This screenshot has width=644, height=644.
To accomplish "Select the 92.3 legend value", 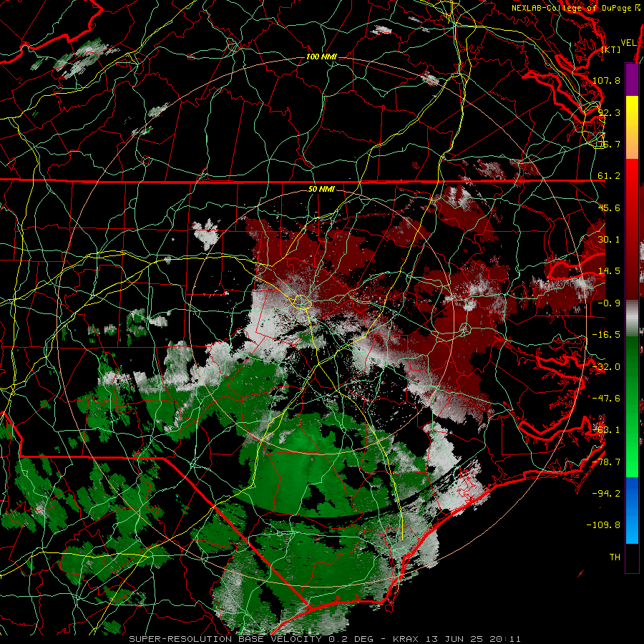I will (609, 112).
